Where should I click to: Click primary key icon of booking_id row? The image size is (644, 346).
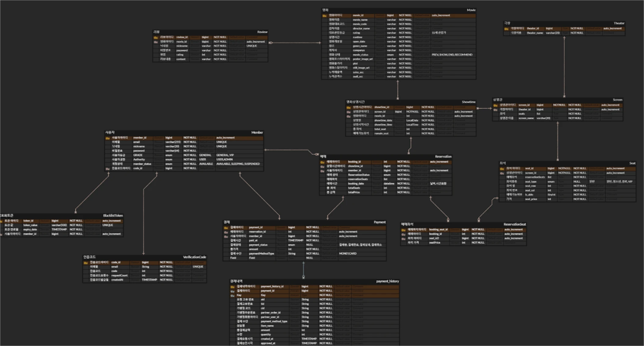(x=322, y=162)
